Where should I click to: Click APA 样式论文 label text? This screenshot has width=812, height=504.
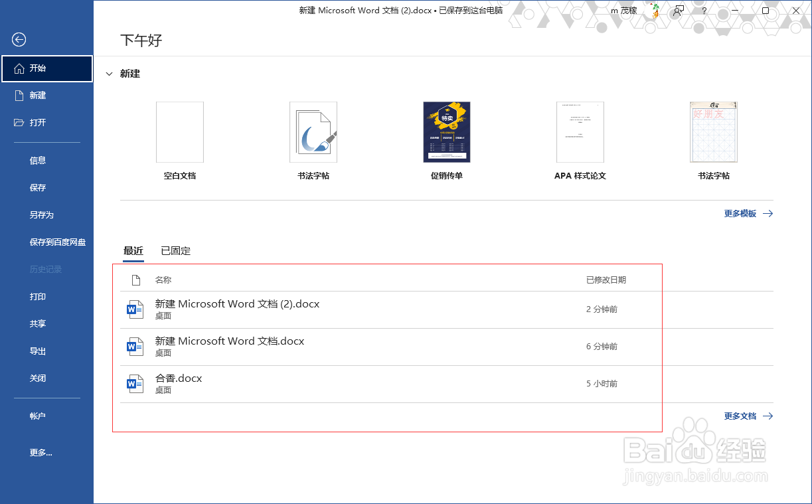[x=580, y=176]
